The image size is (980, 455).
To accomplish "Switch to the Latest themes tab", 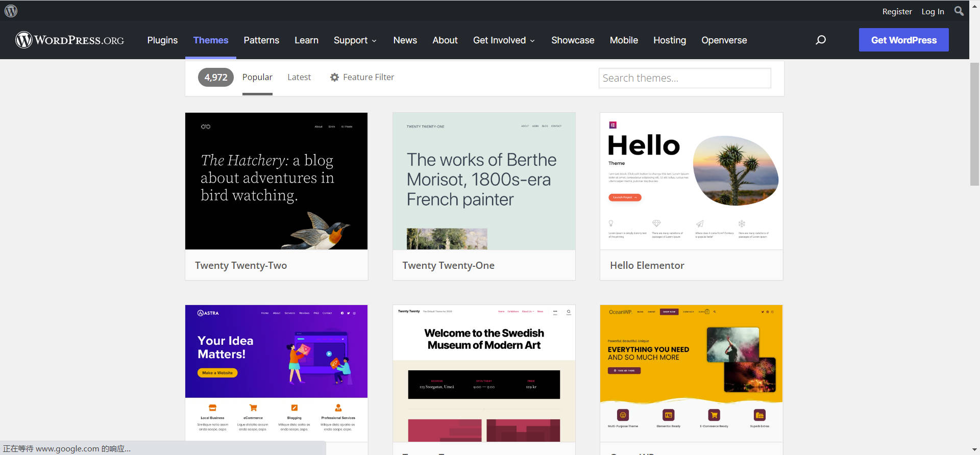I will pyautogui.click(x=299, y=77).
